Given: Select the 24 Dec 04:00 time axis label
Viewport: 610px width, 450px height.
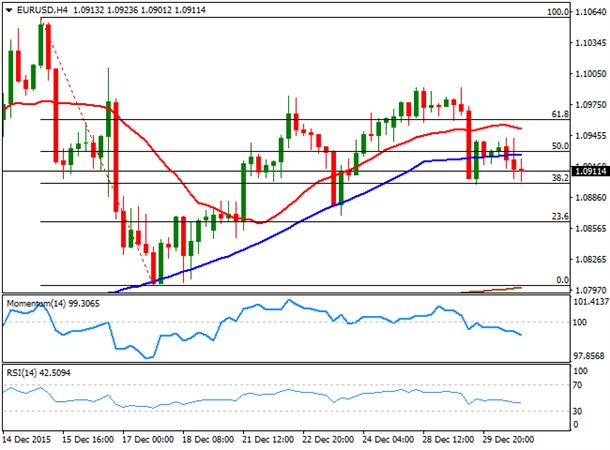Looking at the screenshot, I should coord(389,439).
